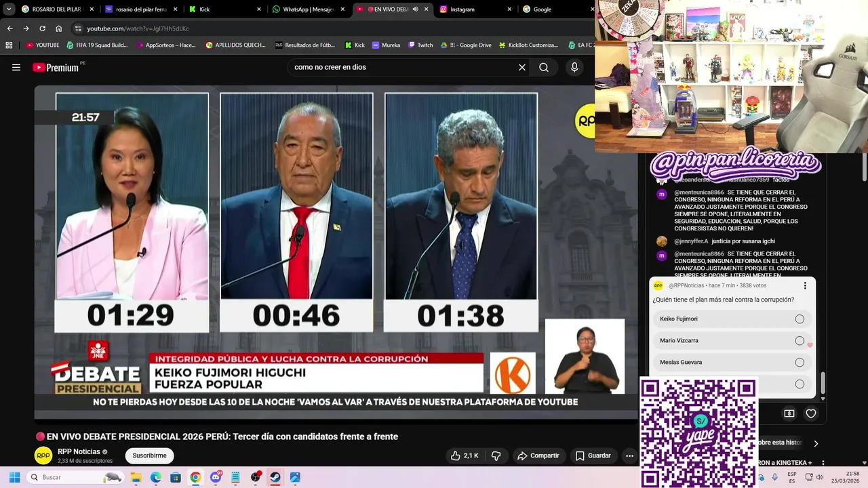
Task: Select Keiko Fujimori poll option
Action: (732, 319)
